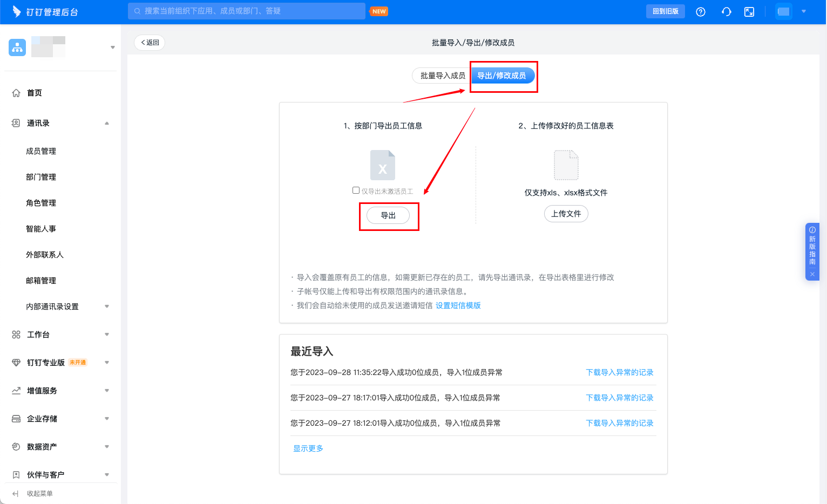Expand the organization switcher dropdown arrow

point(112,47)
